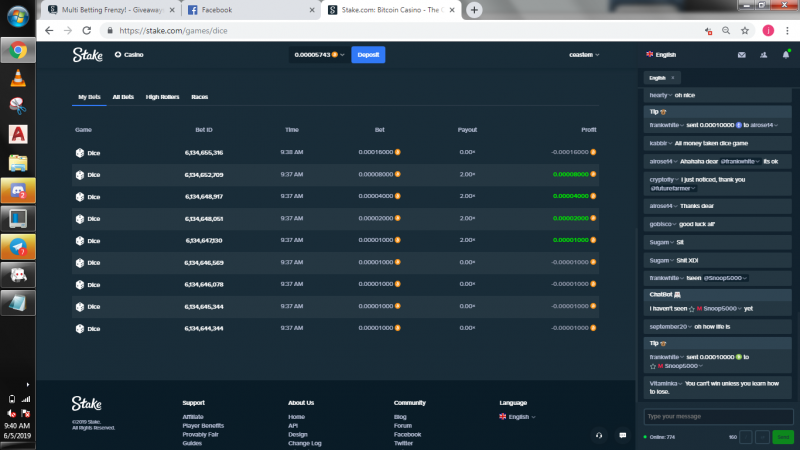
Task: Click the Windows clock showing 9:40 AM
Action: click(17, 426)
